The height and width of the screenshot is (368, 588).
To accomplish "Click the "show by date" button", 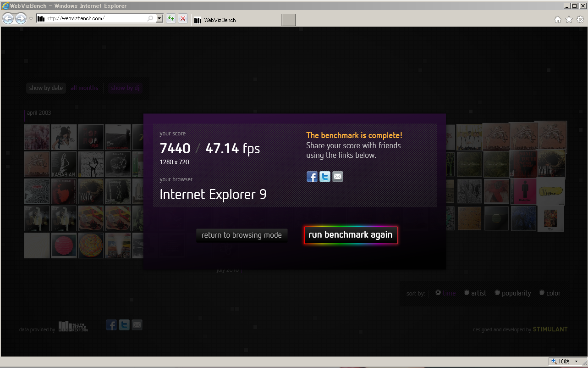I will tap(46, 88).
